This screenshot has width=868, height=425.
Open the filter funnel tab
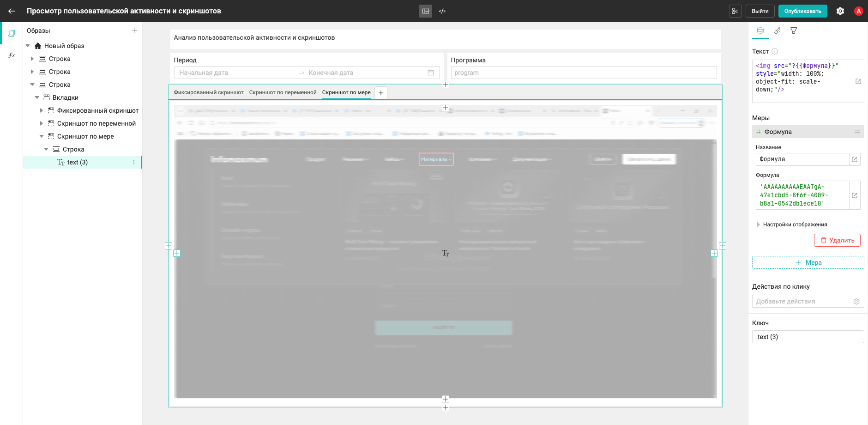coord(794,30)
